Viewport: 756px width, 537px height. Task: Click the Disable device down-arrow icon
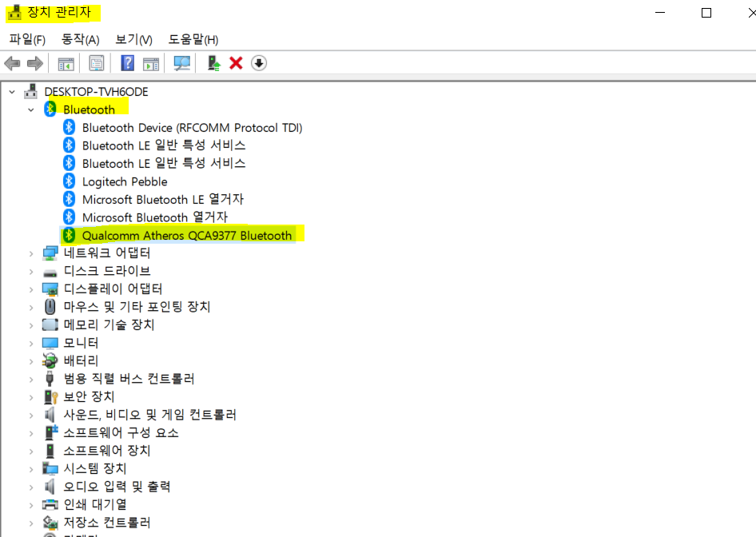coord(259,63)
